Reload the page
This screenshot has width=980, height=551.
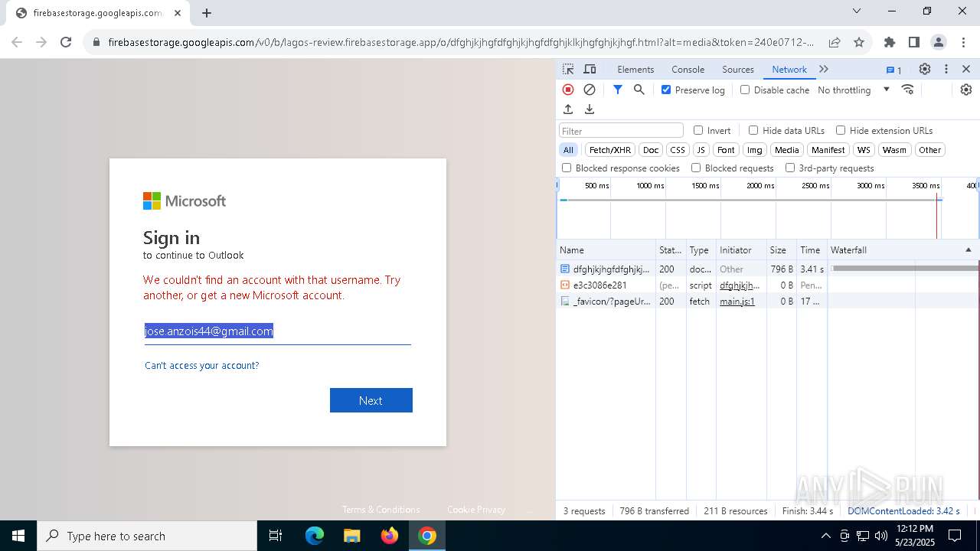tap(66, 42)
